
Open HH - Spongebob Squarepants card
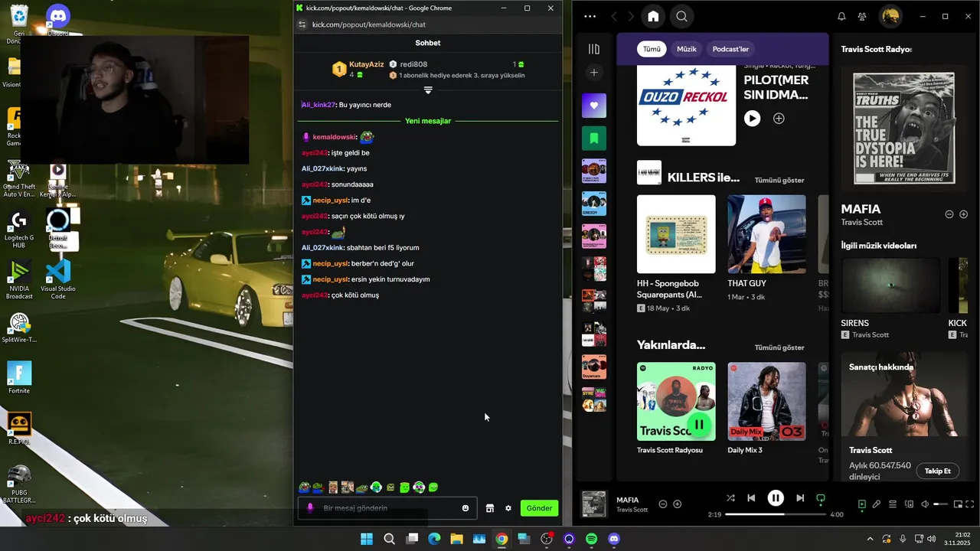tap(676, 254)
